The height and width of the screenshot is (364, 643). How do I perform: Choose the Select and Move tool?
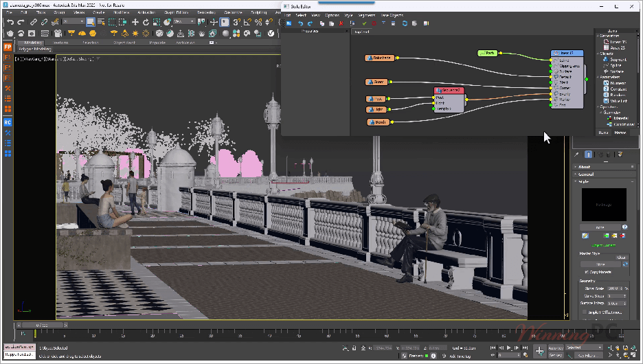(135, 22)
